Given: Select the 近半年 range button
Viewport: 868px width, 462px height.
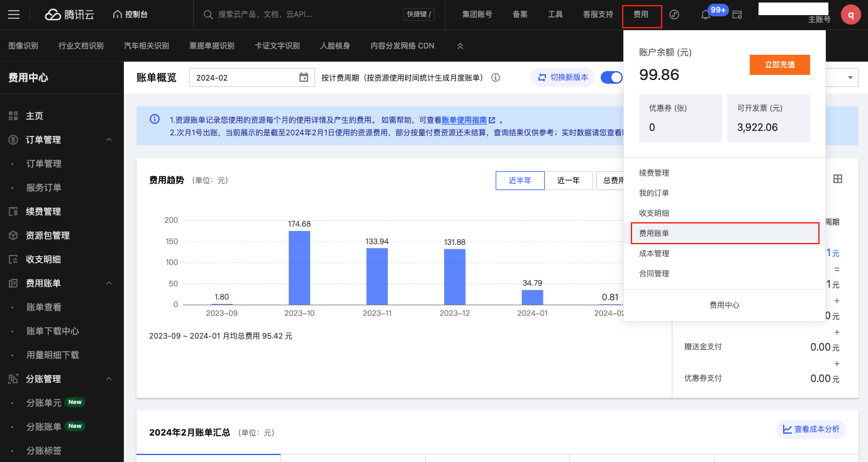Looking at the screenshot, I should tap(520, 181).
